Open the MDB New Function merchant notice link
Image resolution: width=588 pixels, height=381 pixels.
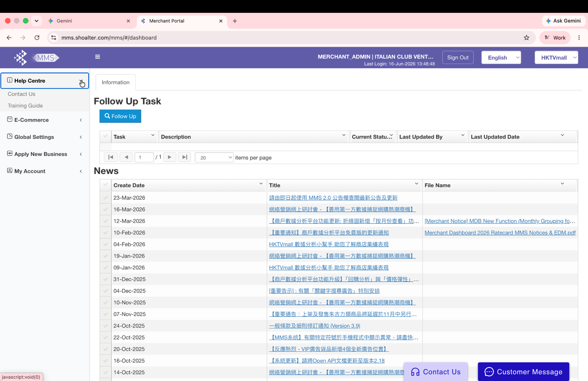click(x=500, y=221)
